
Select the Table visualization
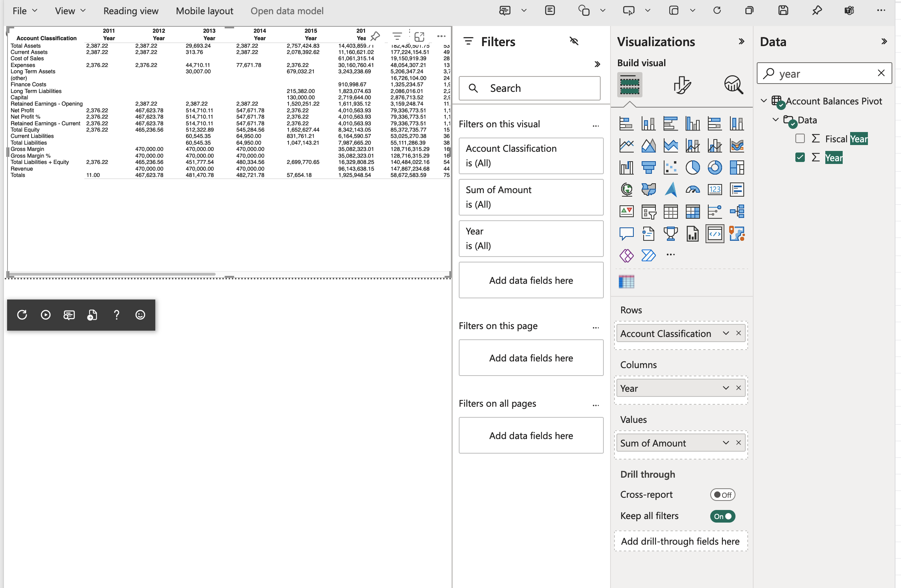point(670,212)
